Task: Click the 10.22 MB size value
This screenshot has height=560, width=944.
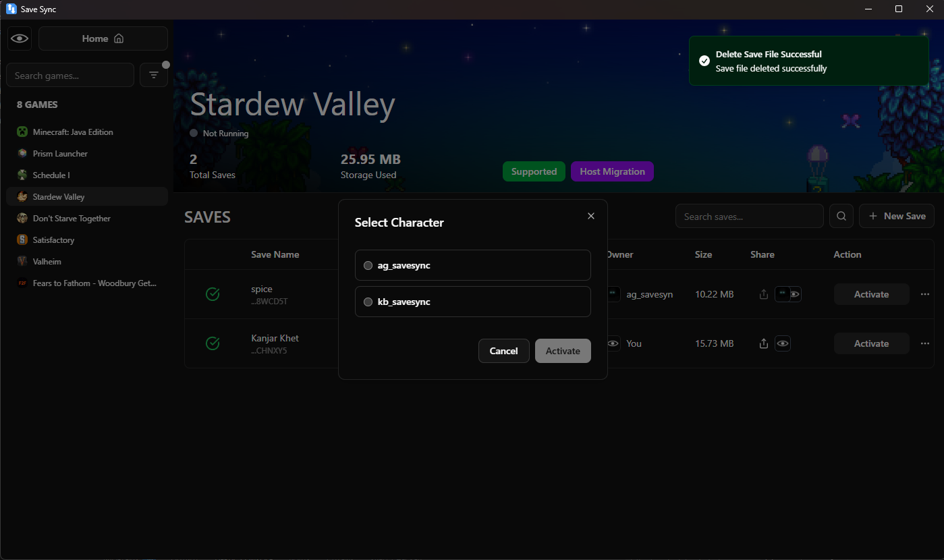Action: click(715, 294)
